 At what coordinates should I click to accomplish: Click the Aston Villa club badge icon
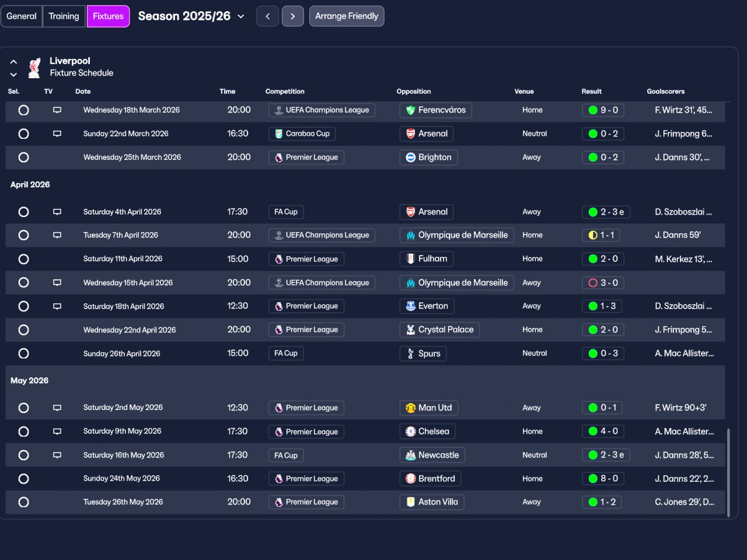click(x=411, y=502)
